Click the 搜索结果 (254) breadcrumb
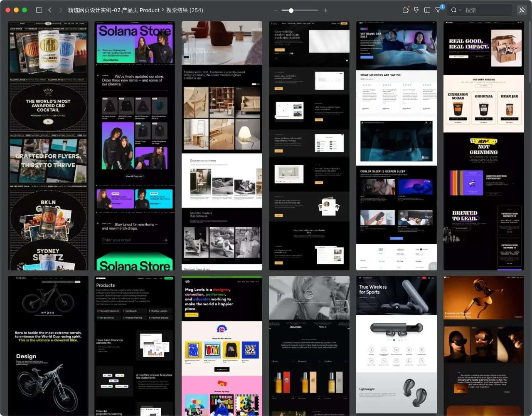Image resolution: width=532 pixels, height=416 pixels. pyautogui.click(x=185, y=10)
